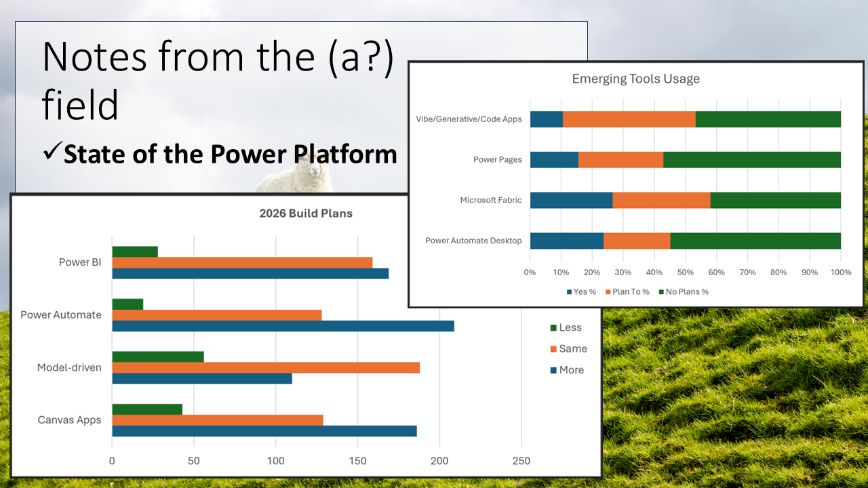Image resolution: width=868 pixels, height=488 pixels.
Task: Click the '150' axis value in Build Plans chart
Action: click(357, 462)
